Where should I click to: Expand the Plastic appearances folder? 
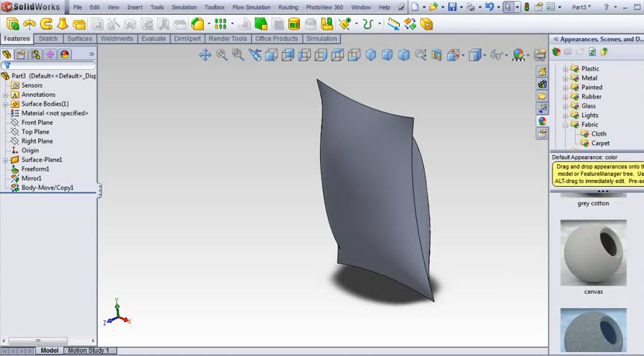click(x=565, y=69)
